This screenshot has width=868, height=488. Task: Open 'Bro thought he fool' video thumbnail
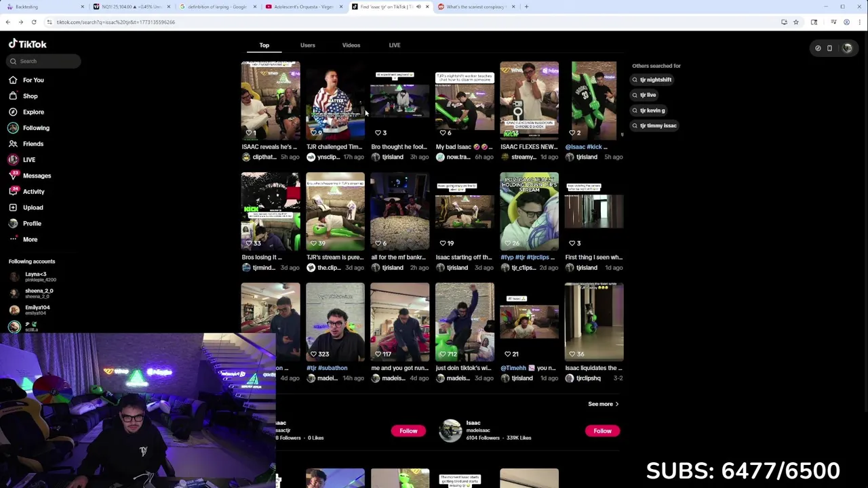[x=400, y=101]
